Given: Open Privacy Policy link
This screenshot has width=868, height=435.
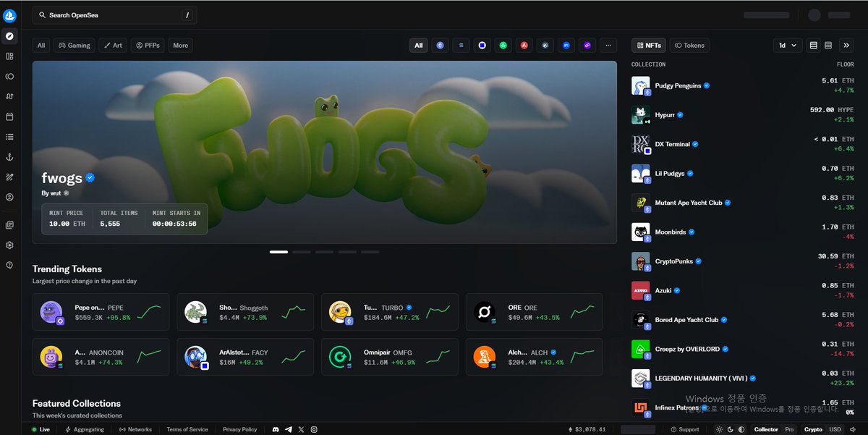Looking at the screenshot, I should tap(240, 429).
